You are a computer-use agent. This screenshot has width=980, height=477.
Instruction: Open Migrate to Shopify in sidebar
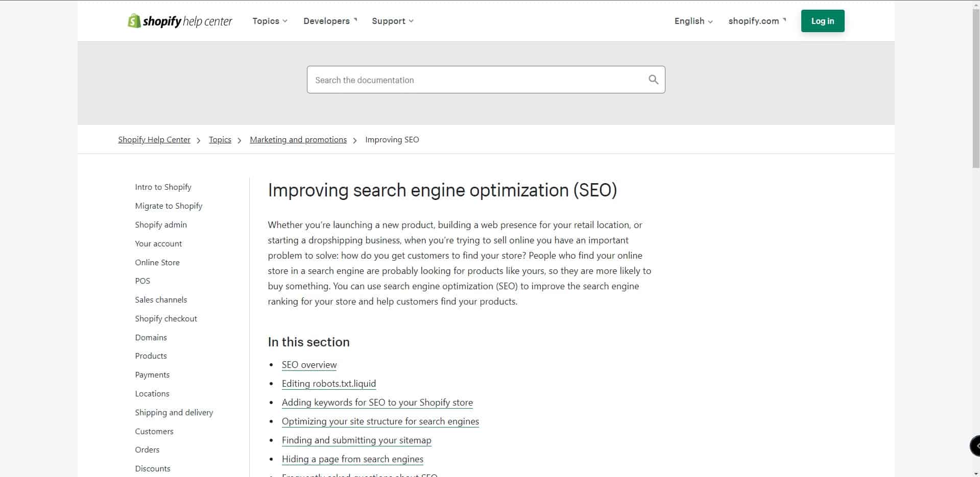(x=169, y=206)
